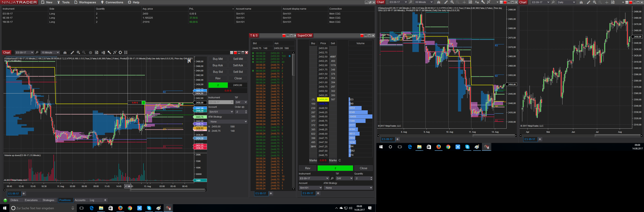Open the Tools menu

click(x=63, y=2)
